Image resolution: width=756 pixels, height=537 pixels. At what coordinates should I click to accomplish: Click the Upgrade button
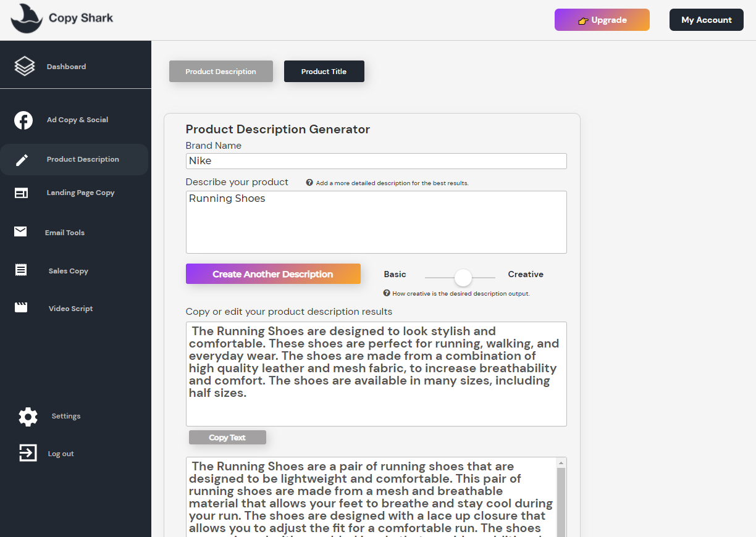click(x=602, y=20)
